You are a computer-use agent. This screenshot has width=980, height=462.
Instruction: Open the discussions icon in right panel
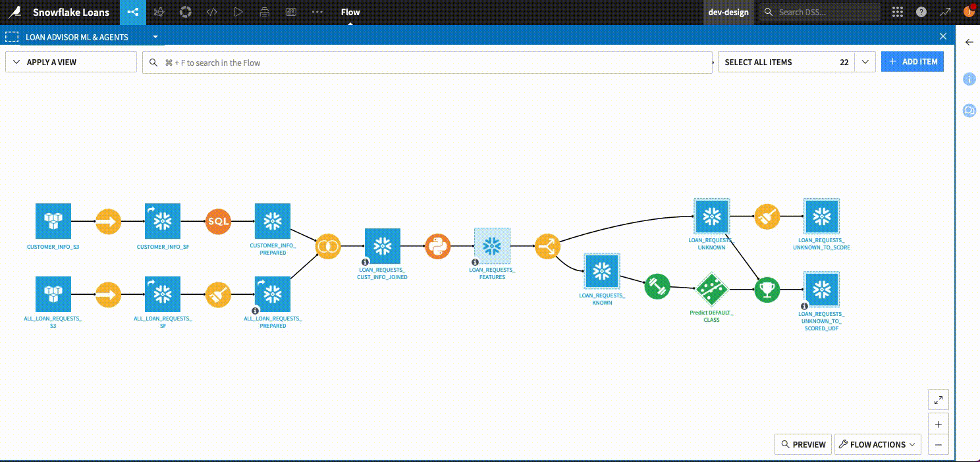[x=969, y=111]
